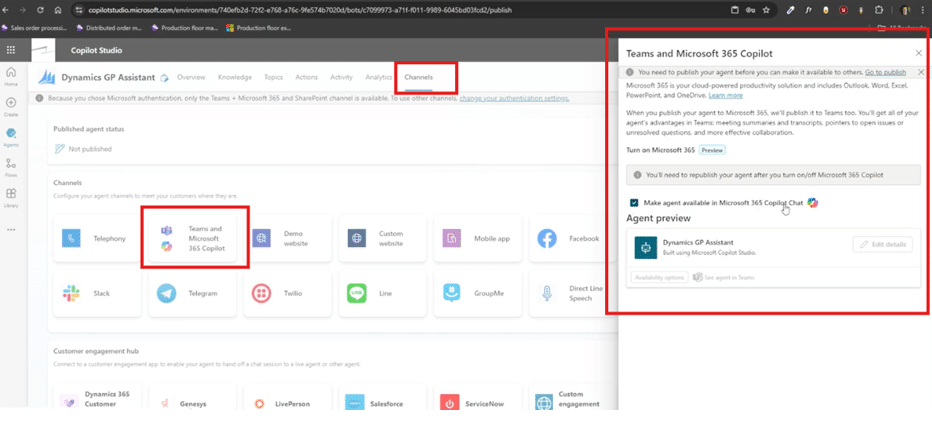Image resolution: width=932 pixels, height=424 pixels.
Task: Switch to the Overview tab
Action: [191, 77]
